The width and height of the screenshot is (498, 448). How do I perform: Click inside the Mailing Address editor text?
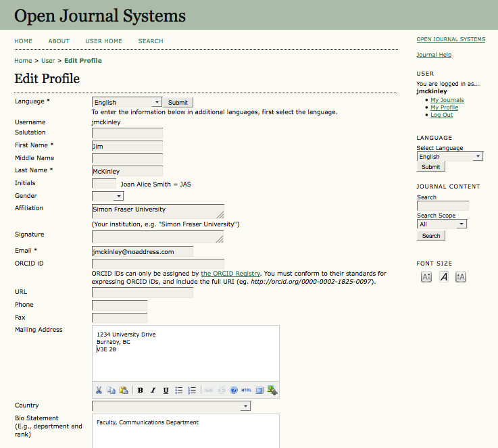(186, 353)
